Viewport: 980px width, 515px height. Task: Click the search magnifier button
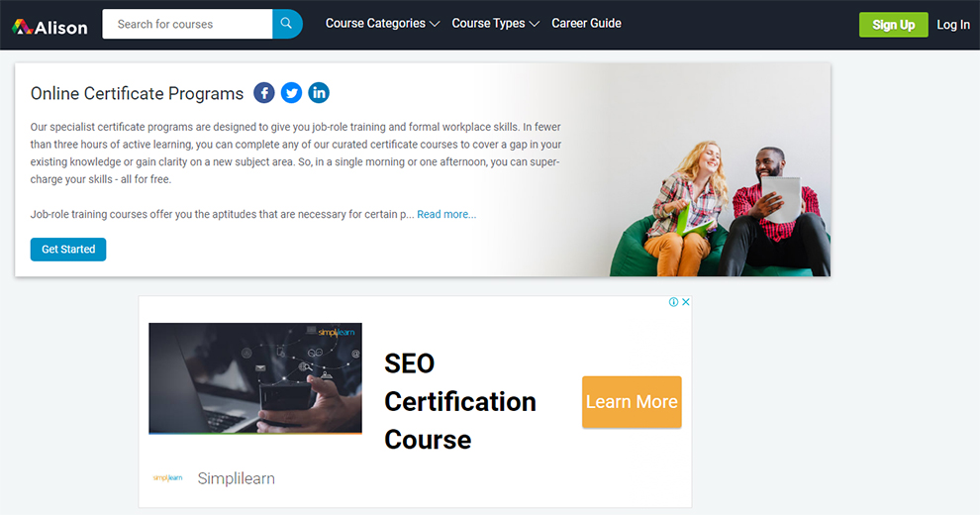287,24
